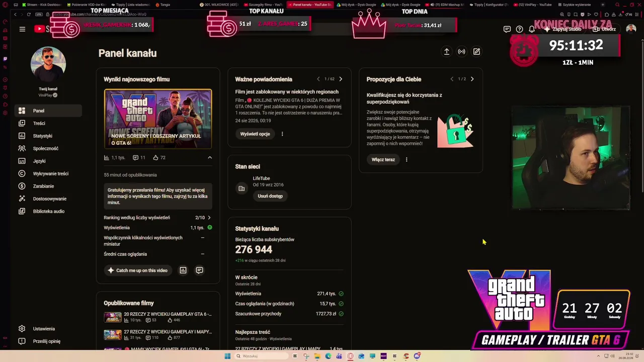The image size is (644, 362).
Task: Show next suggestion in Propozycje dla Ciebie
Action: pyautogui.click(x=472, y=79)
